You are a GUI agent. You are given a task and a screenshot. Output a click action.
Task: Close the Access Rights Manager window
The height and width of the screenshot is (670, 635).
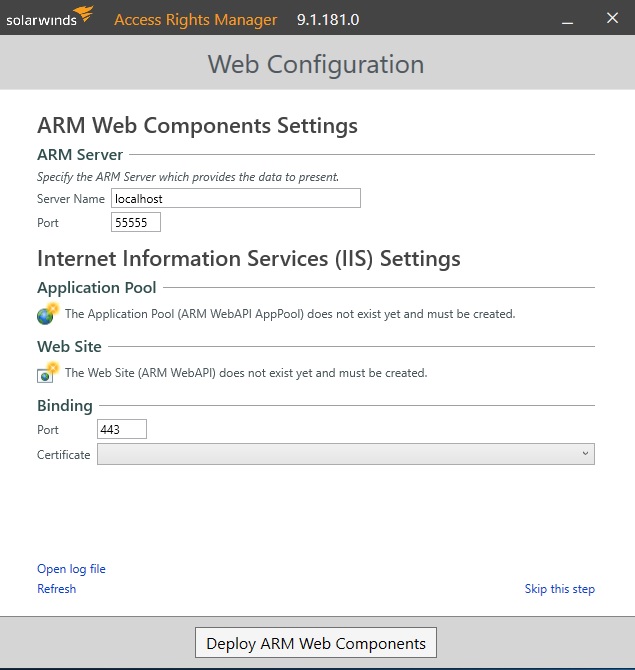click(612, 18)
